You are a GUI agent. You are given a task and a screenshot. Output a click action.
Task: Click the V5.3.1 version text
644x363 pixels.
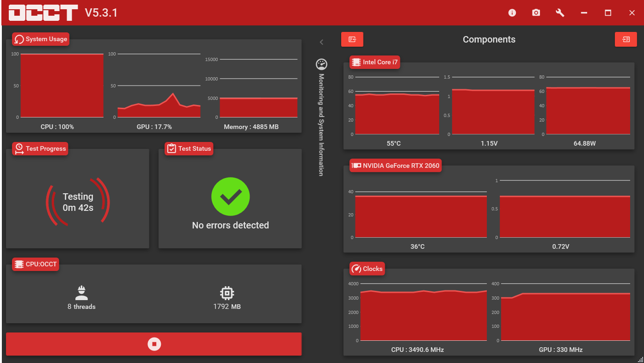click(101, 13)
